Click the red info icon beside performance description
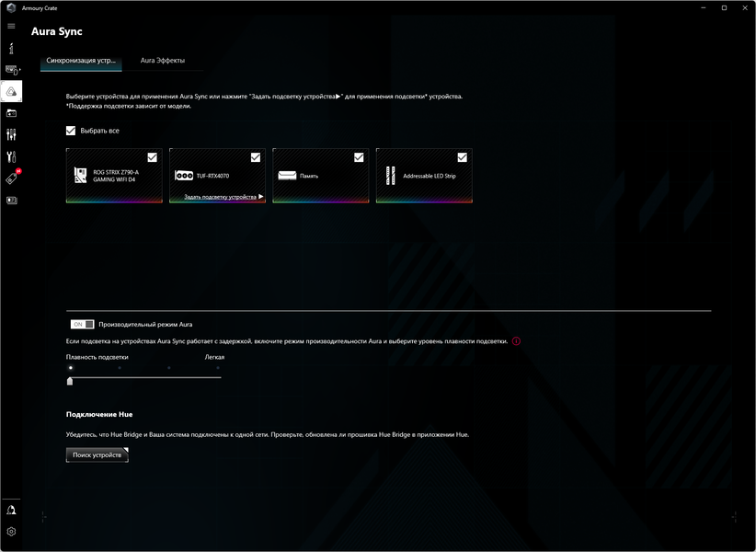This screenshot has height=552, width=756. (x=516, y=341)
